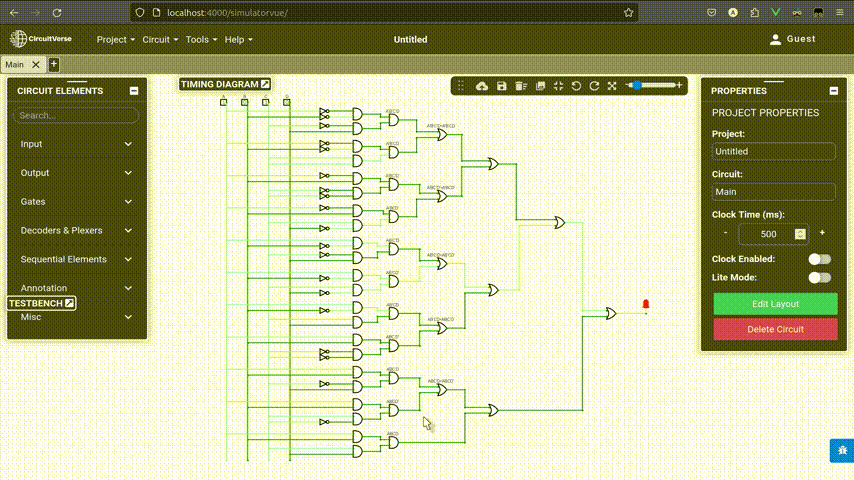The image size is (854, 480).
Task: Bookmark this page with star icon
Action: point(628,13)
